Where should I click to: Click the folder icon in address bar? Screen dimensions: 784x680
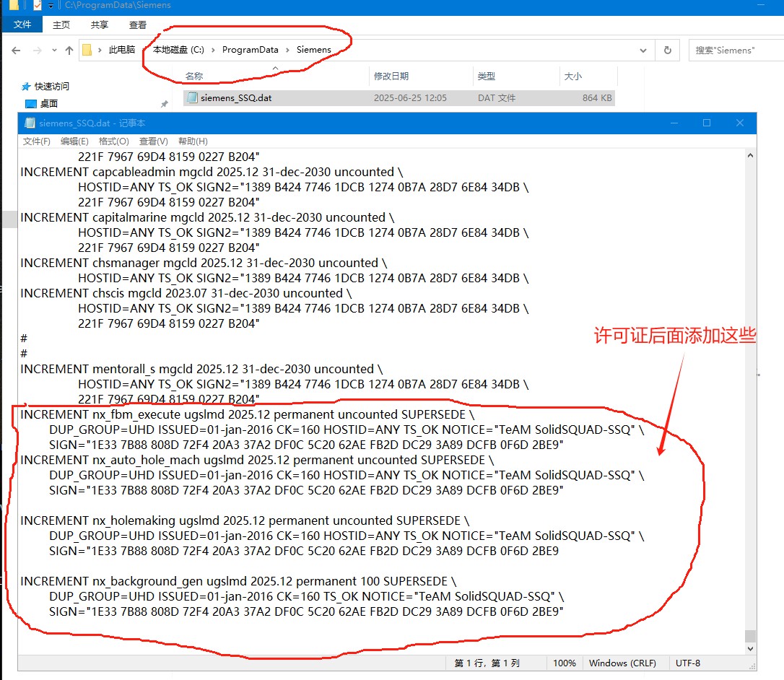pyautogui.click(x=87, y=50)
